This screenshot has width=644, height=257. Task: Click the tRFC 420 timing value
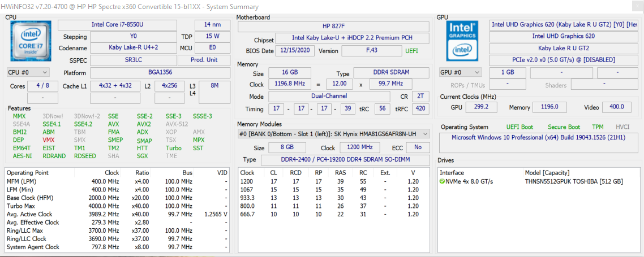(420, 109)
